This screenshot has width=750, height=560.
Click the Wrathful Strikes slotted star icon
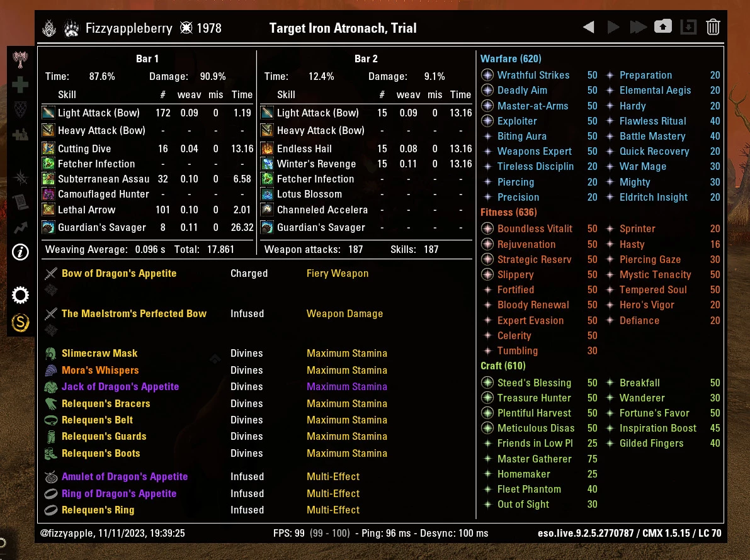pyautogui.click(x=487, y=75)
